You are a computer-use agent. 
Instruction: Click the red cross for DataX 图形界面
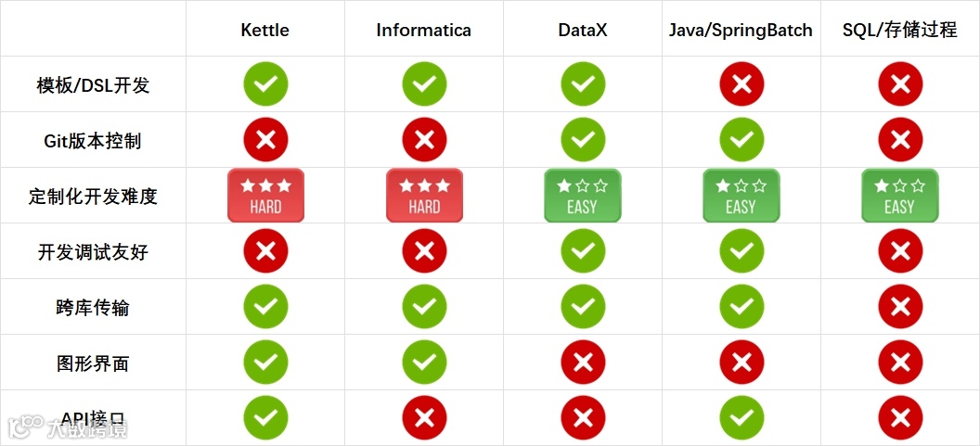pos(583,363)
